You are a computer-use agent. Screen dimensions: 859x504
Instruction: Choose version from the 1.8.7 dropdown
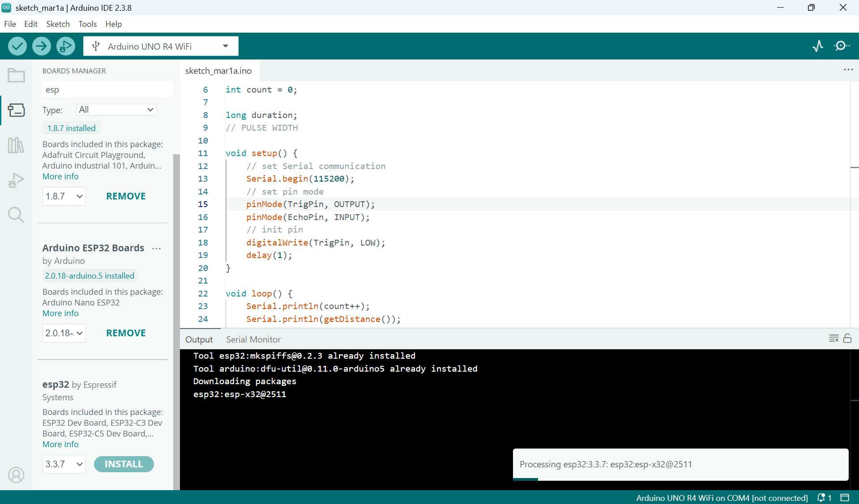64,196
